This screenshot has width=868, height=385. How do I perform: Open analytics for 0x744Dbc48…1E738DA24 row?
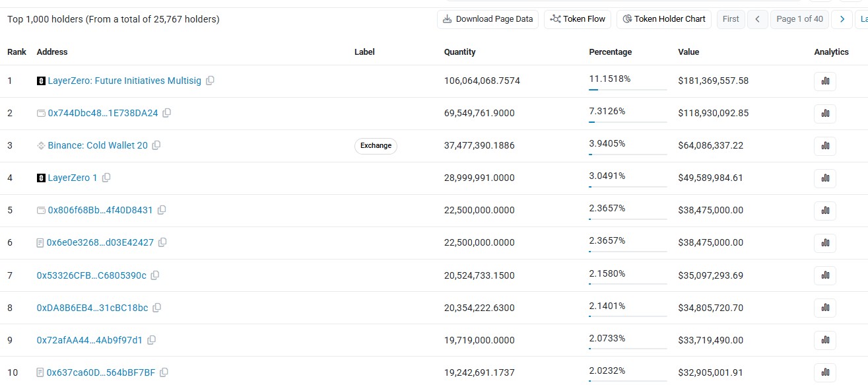coord(825,114)
